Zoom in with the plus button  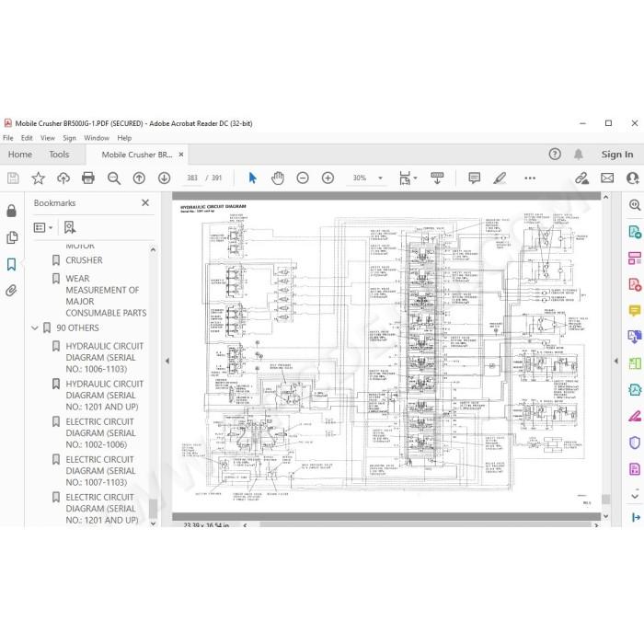328,178
